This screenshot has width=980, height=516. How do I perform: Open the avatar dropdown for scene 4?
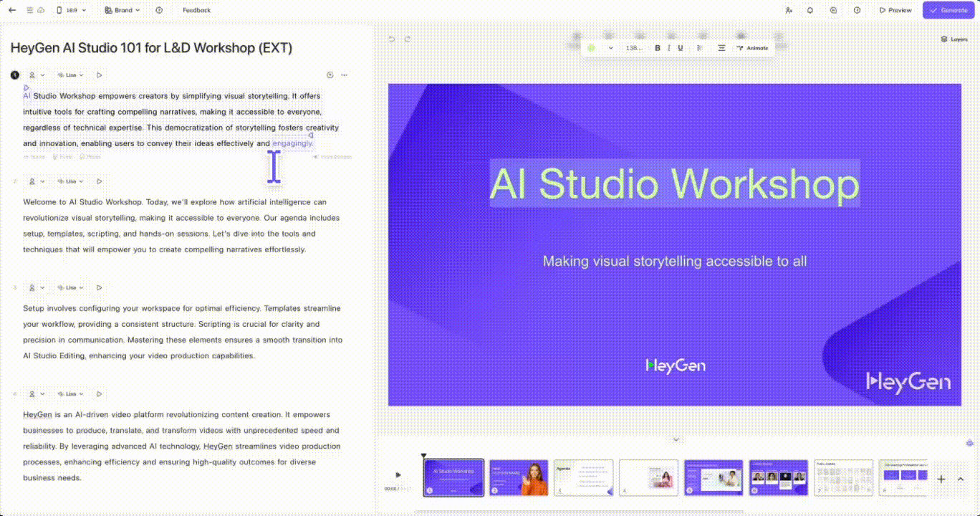[37, 394]
